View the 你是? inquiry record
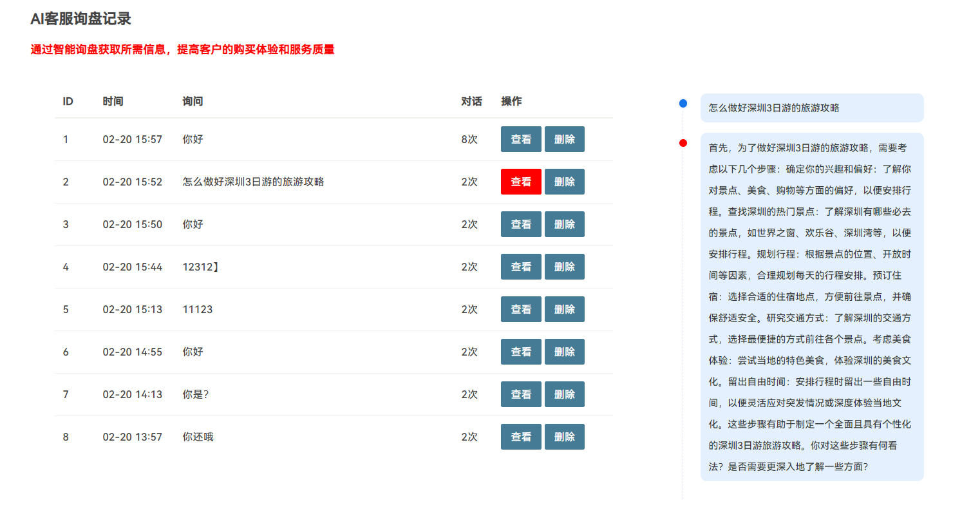 (520, 394)
